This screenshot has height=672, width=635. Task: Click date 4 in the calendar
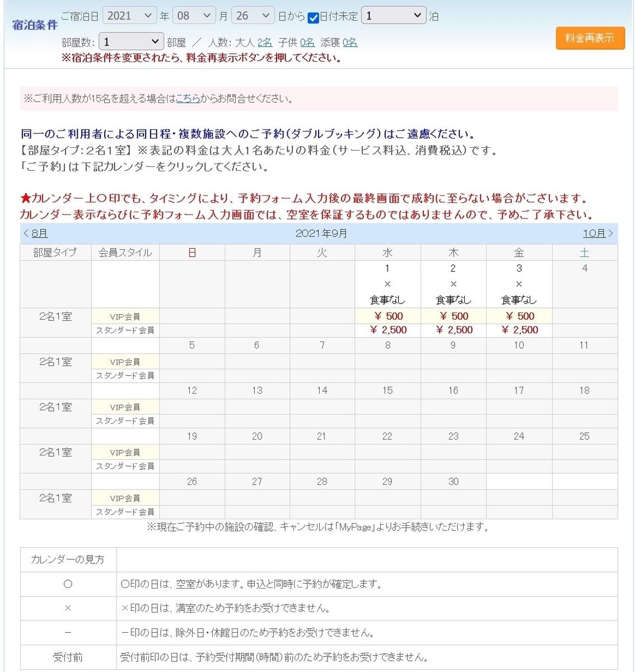(x=585, y=268)
